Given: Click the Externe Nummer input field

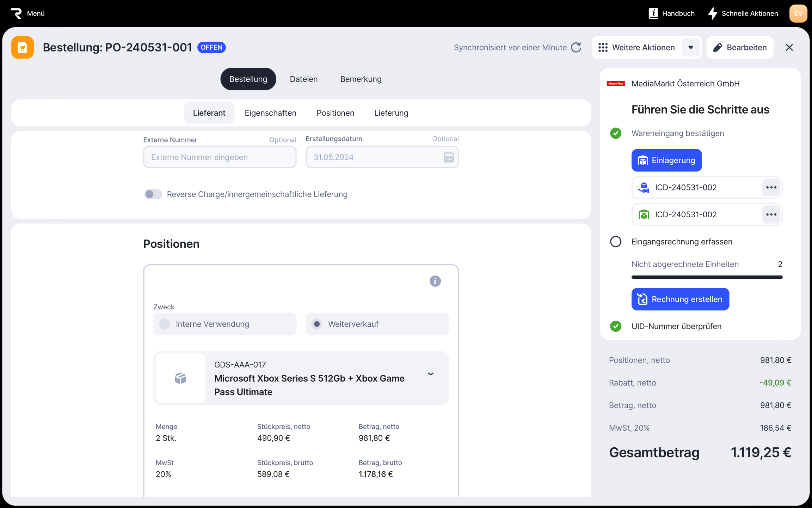Looking at the screenshot, I should (x=220, y=157).
